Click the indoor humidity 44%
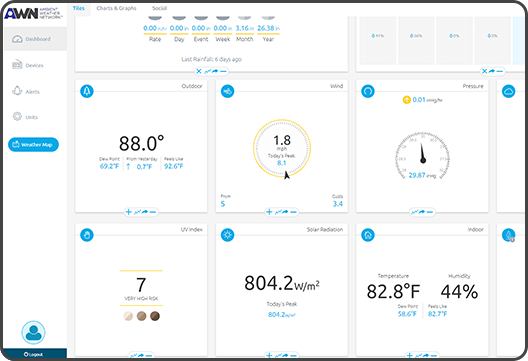The height and width of the screenshot is (361, 528). click(x=459, y=292)
